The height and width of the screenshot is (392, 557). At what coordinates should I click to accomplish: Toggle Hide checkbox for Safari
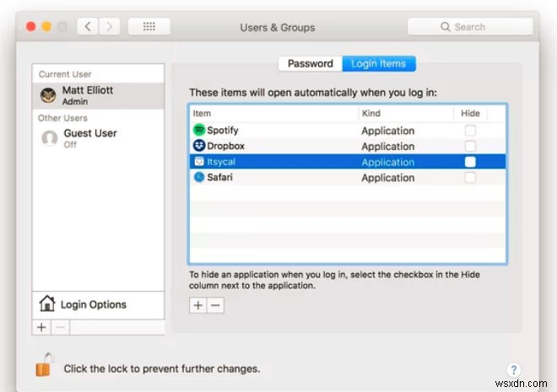(470, 177)
